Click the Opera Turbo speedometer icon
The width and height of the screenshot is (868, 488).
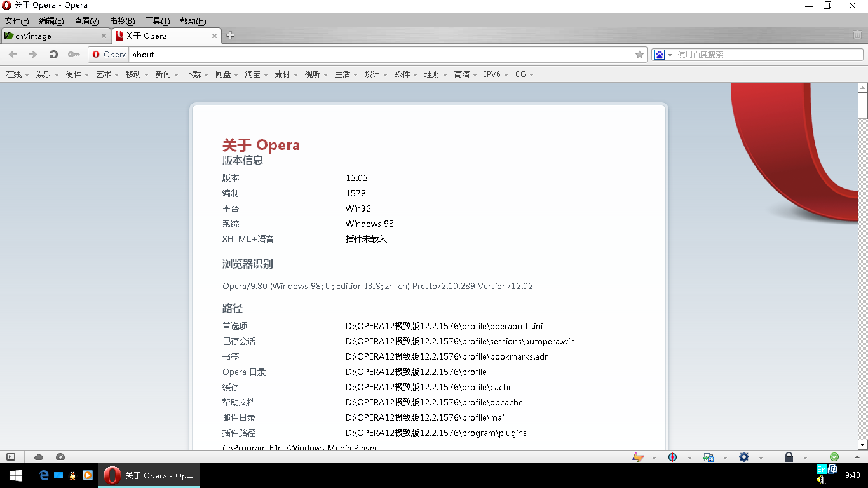coord(60,456)
